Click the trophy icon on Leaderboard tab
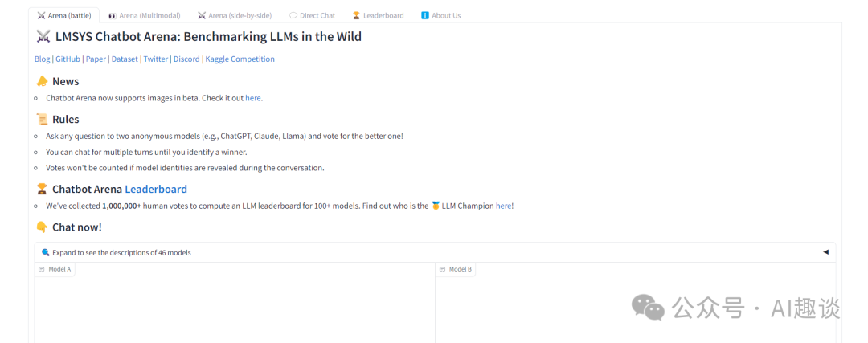The image size is (868, 343). [x=356, y=15]
